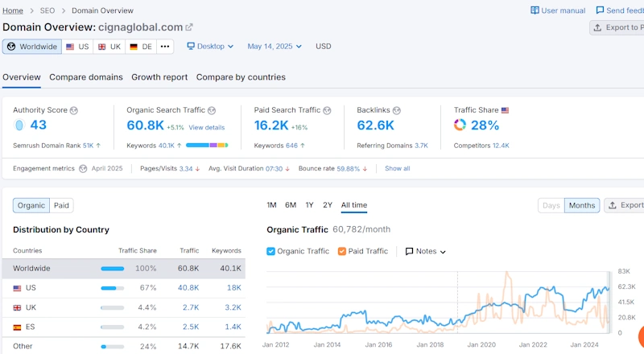The image size is (644, 354).
Task: Click View details for organic traffic
Action: [207, 128]
